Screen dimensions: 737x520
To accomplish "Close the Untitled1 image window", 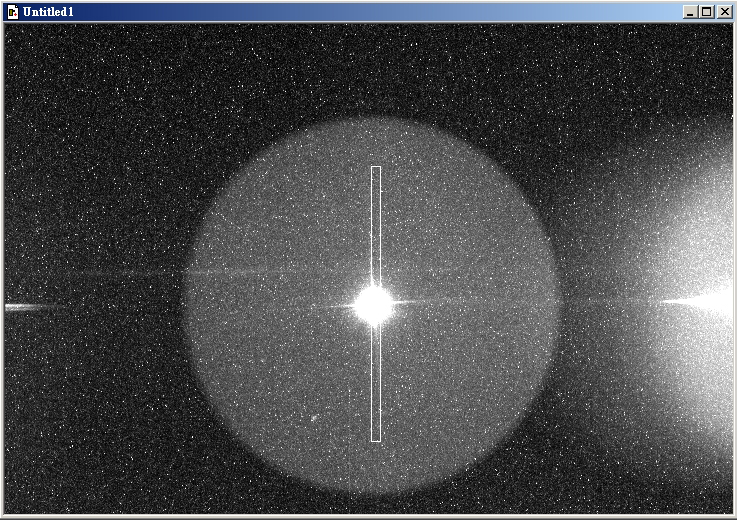I will [x=723, y=11].
